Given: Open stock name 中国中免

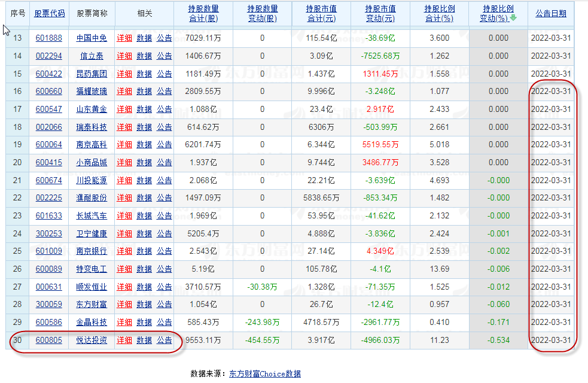Looking at the screenshot, I should click(92, 38).
